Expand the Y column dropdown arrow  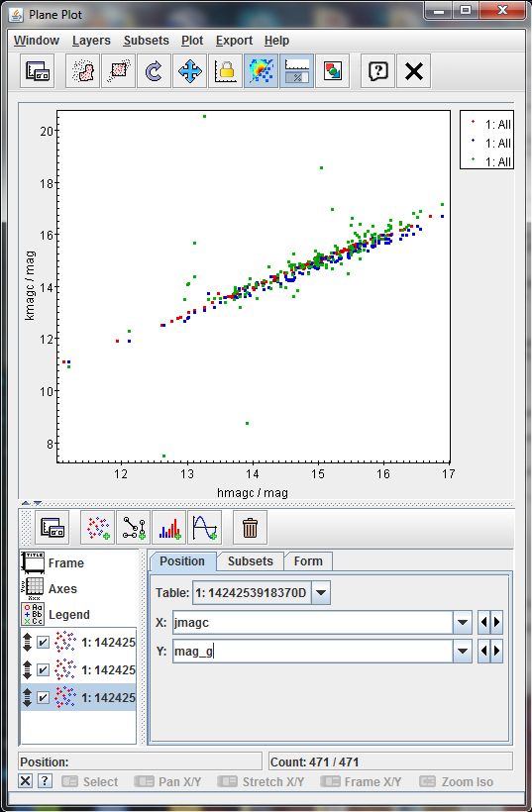pyautogui.click(x=463, y=651)
